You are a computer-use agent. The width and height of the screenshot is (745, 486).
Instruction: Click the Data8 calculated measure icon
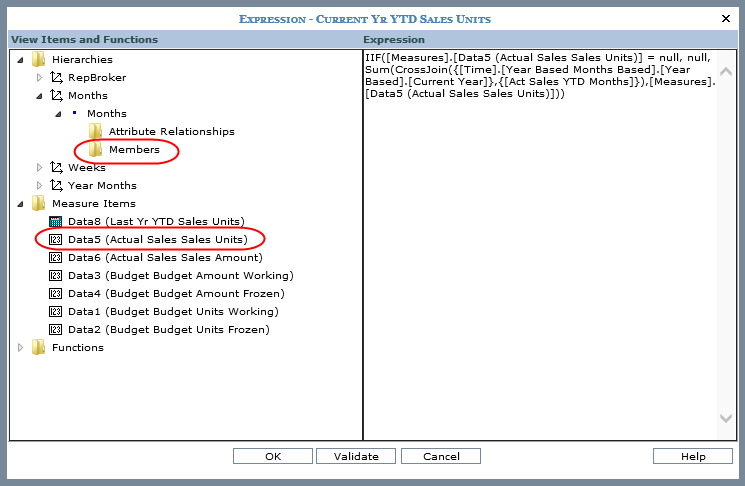56,222
